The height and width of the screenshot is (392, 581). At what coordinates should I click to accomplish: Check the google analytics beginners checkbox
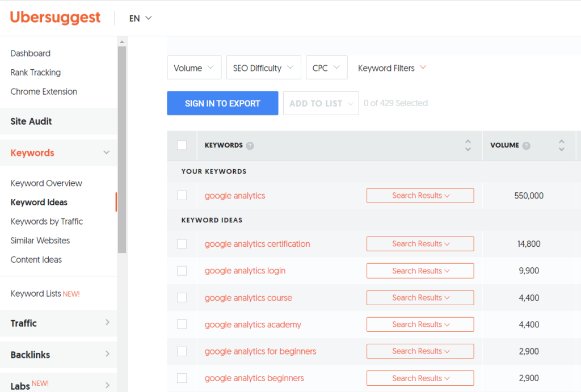coord(182,378)
